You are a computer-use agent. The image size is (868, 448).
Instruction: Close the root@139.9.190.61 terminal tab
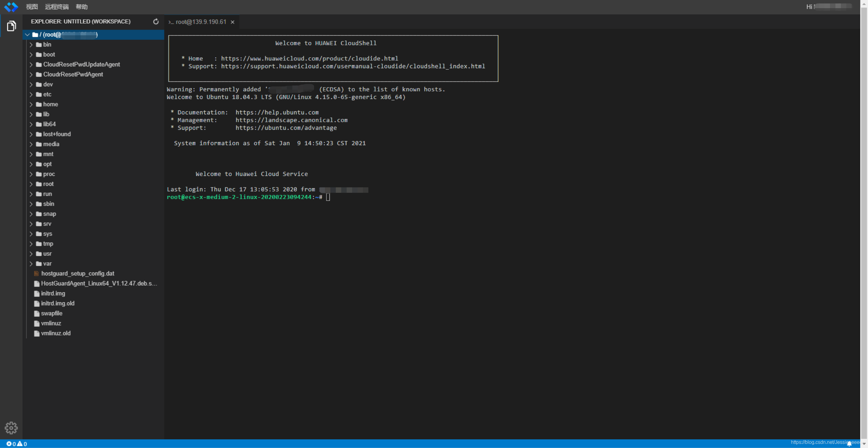[233, 22]
